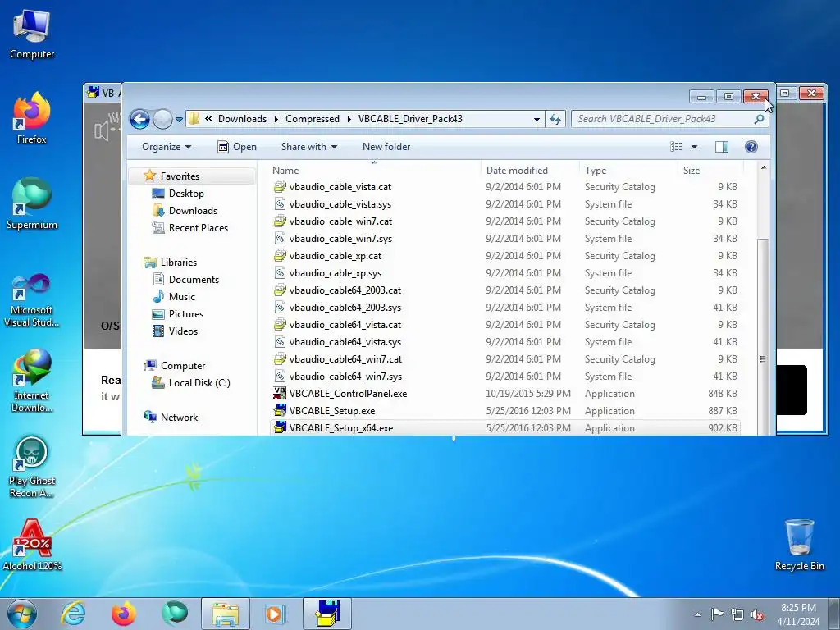Viewport: 840px width, 630px height.
Task: Open the Supermium desktop shortcut
Action: (32, 203)
